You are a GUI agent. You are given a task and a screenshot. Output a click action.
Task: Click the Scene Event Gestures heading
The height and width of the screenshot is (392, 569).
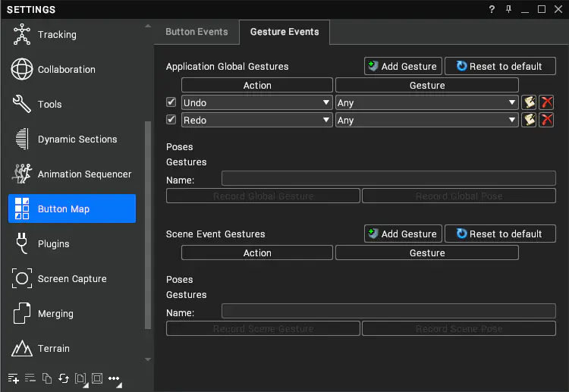pyautogui.click(x=215, y=234)
